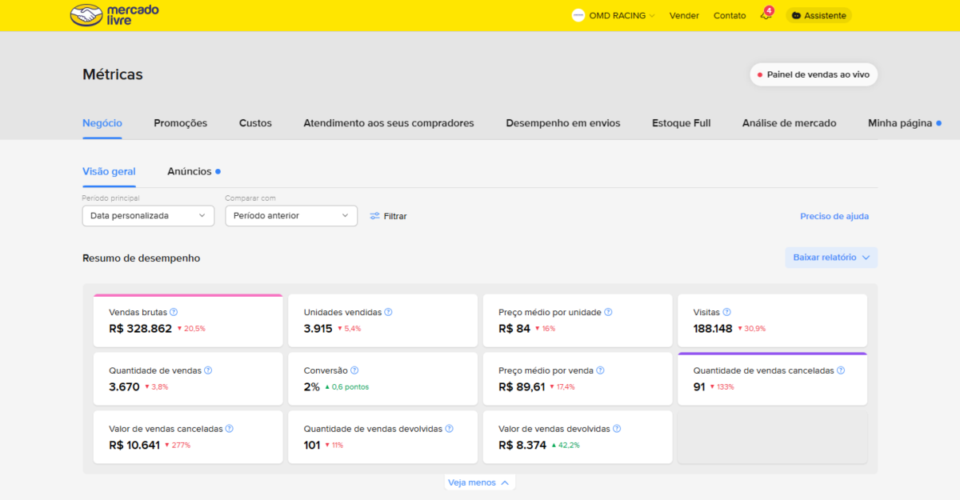Click the R$ 328.862 value
This screenshot has height=500, width=960.
pos(140,329)
